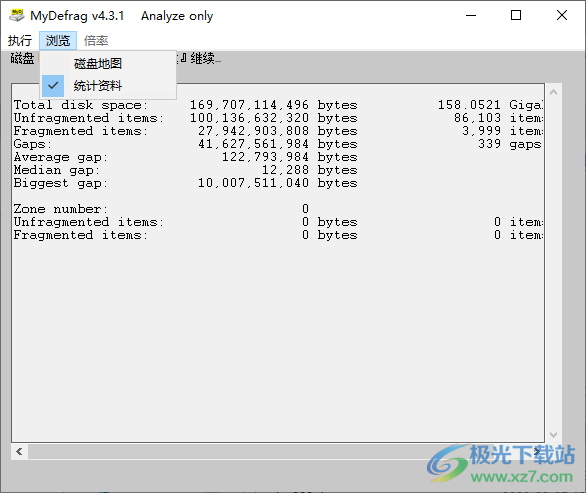Click the right arrow of horizontal scrollbar
586x493 pixels.
537,452
